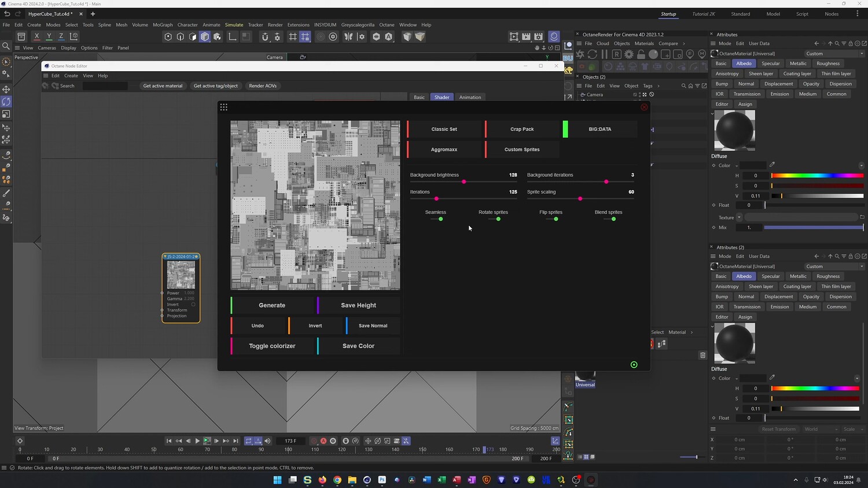The width and height of the screenshot is (868, 488).
Task: Open Firefox from the Windows taskbar
Action: click(322, 480)
